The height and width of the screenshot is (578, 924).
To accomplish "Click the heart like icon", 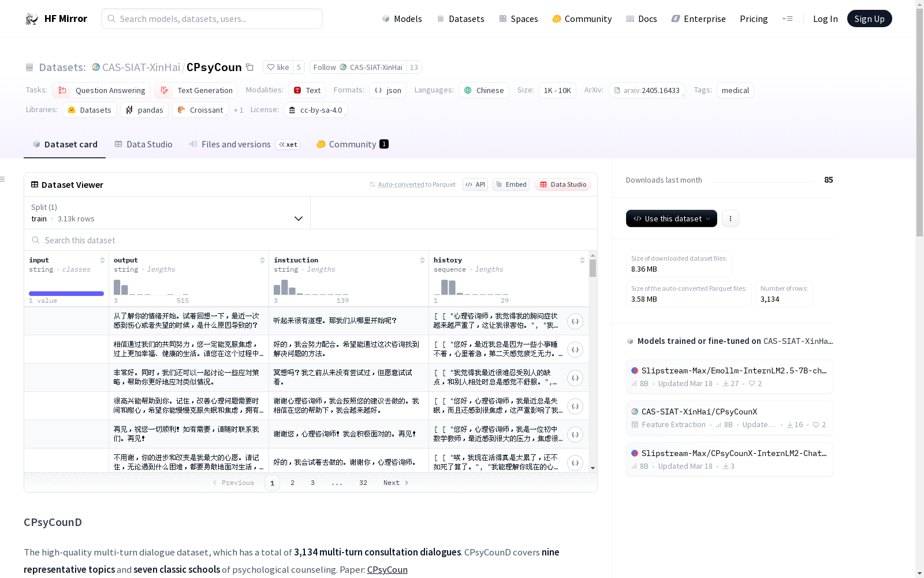I will click(270, 67).
